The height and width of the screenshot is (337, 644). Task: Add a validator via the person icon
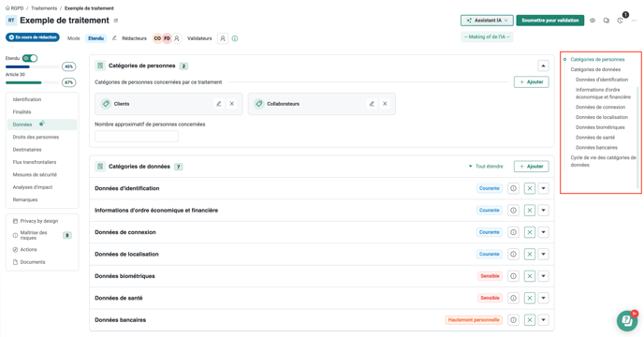pos(223,38)
